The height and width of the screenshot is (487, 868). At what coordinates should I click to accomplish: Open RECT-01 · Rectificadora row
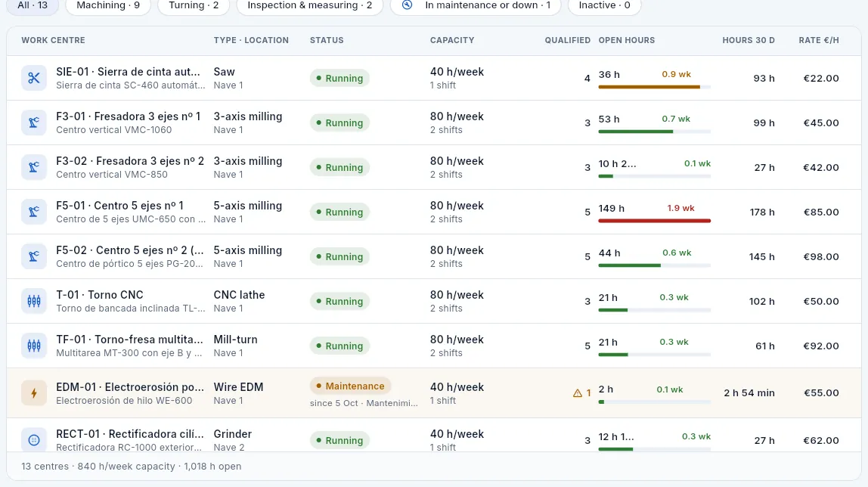(434, 435)
